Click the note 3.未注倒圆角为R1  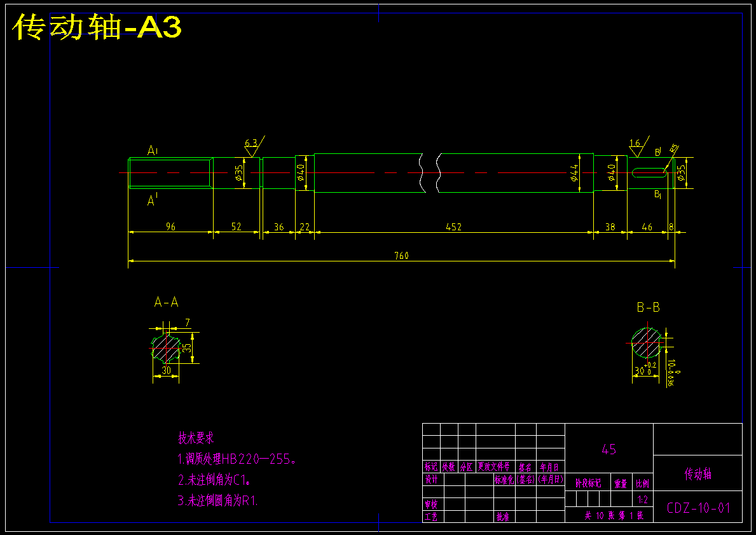click(x=218, y=501)
